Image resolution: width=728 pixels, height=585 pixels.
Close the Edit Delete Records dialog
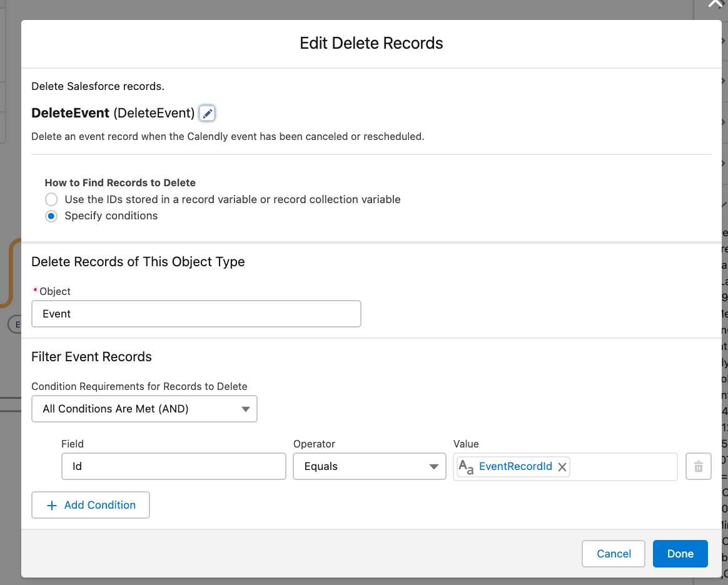coord(714,4)
